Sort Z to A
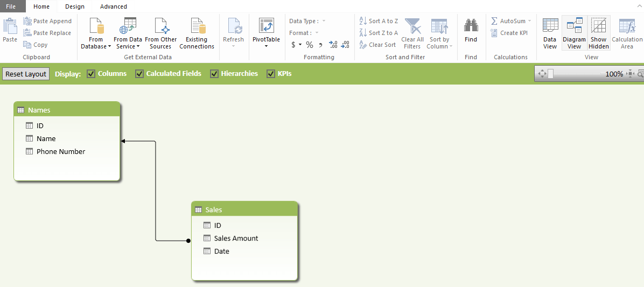The width and height of the screenshot is (644, 287). point(379,33)
